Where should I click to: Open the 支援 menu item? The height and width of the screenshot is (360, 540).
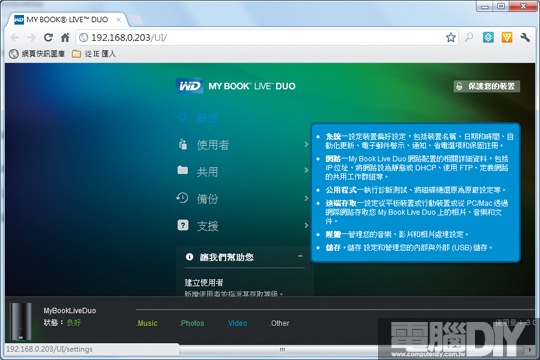(x=242, y=226)
